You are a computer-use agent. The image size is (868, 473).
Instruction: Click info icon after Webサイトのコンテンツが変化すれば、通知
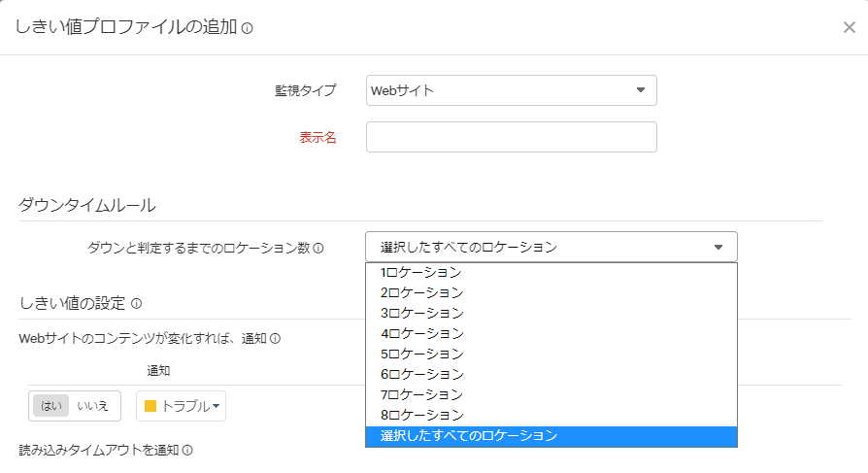275,339
